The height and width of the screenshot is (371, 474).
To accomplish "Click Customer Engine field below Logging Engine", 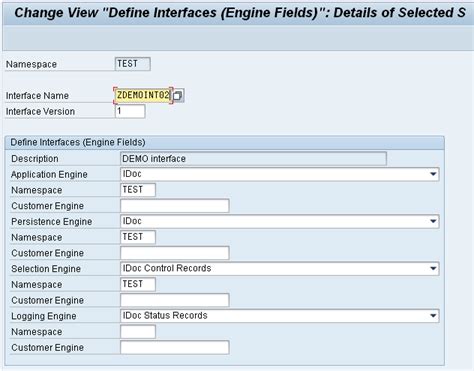I will pos(175,347).
